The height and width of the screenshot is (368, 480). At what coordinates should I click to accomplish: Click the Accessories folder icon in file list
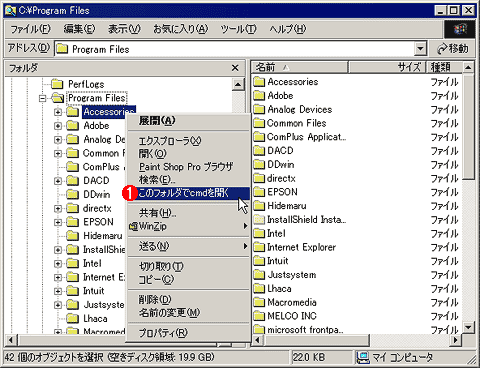point(259,82)
